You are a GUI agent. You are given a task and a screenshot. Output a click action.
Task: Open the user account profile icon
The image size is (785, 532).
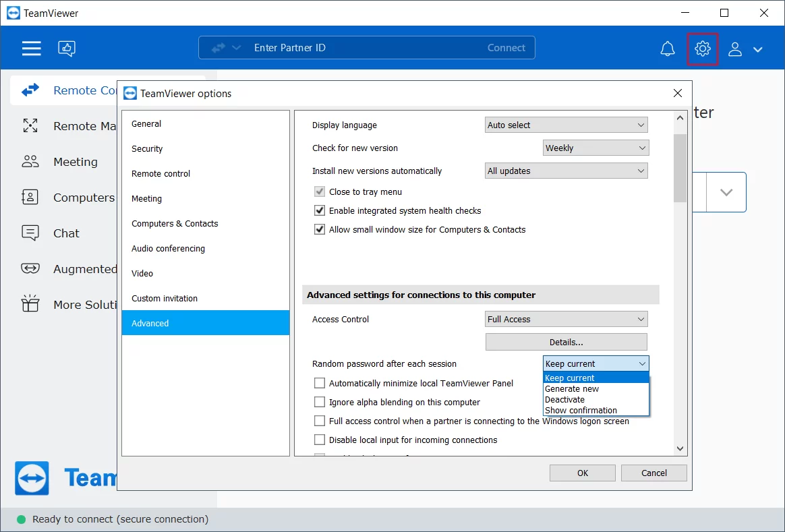tap(735, 49)
